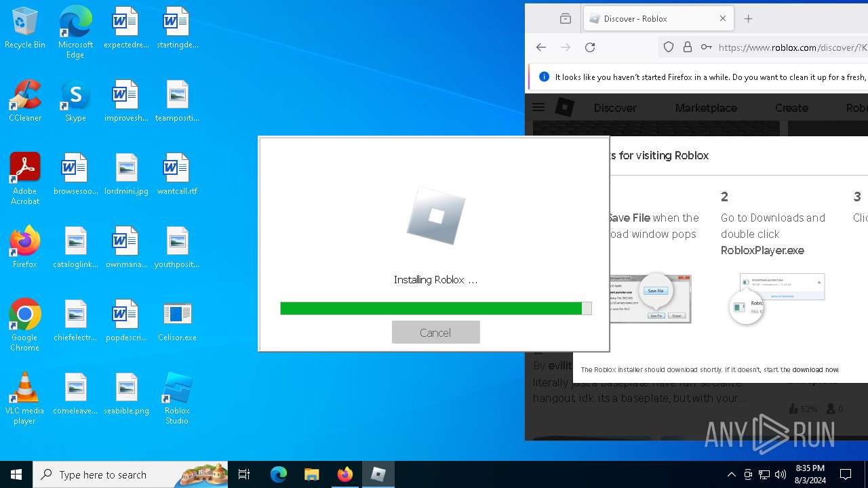Switch to Roblox installer on taskbar
Screen dimensions: 868x488
378,474
